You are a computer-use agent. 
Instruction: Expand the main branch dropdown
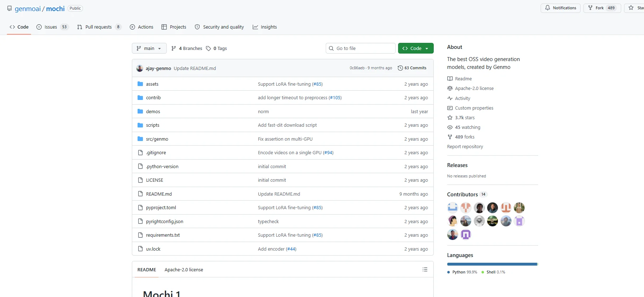click(x=149, y=48)
